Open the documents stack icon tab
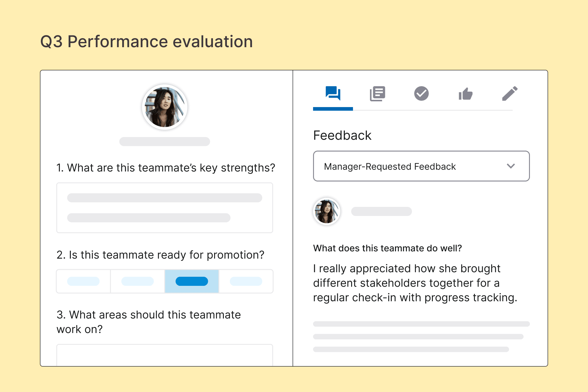The width and height of the screenshot is (588, 392). point(377,93)
